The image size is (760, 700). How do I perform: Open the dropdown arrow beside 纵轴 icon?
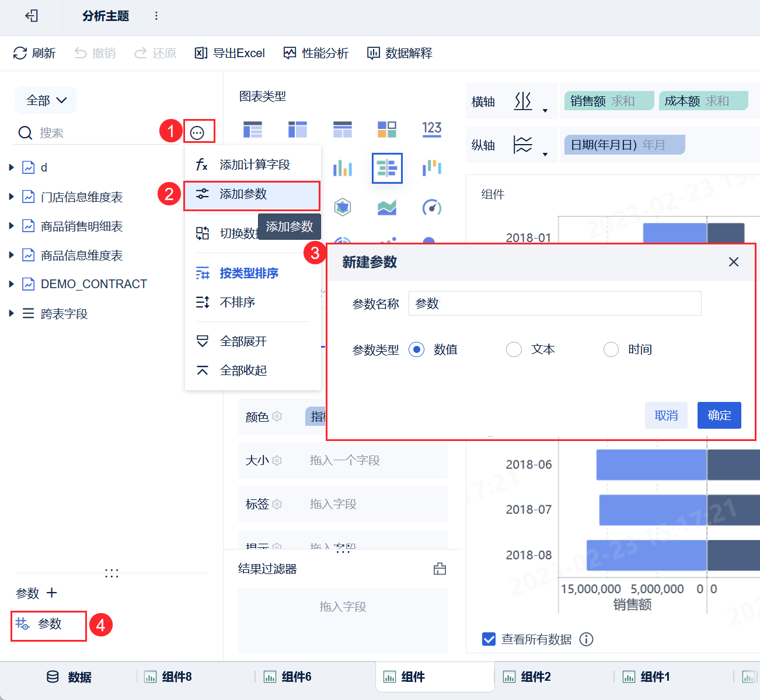[x=545, y=154]
